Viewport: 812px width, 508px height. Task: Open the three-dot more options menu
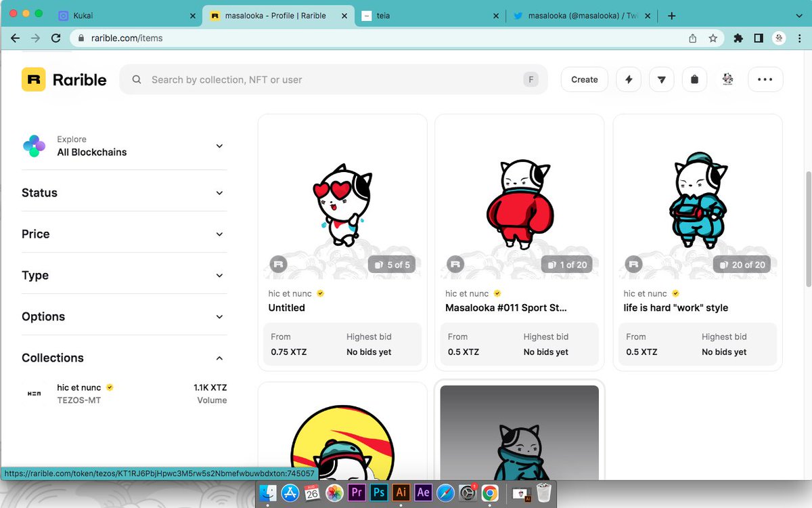[x=765, y=79]
